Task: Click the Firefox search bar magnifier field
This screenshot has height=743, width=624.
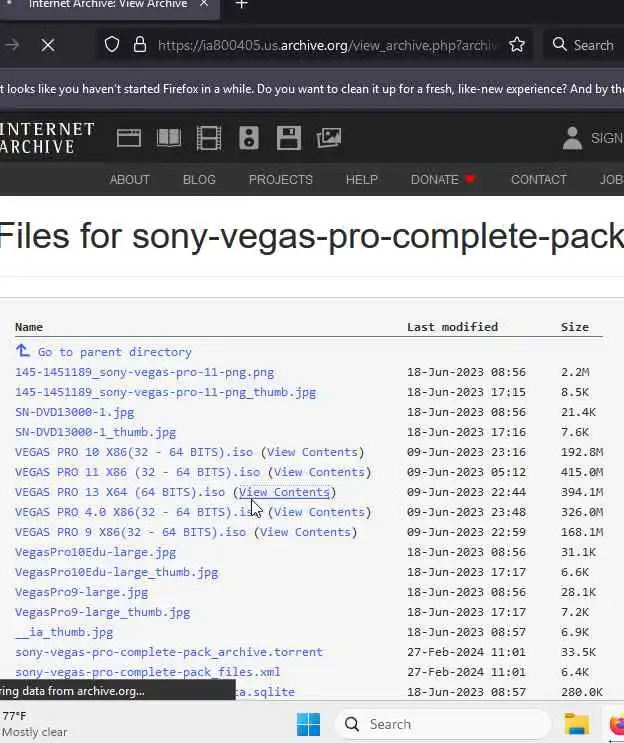Action: pyautogui.click(x=584, y=45)
